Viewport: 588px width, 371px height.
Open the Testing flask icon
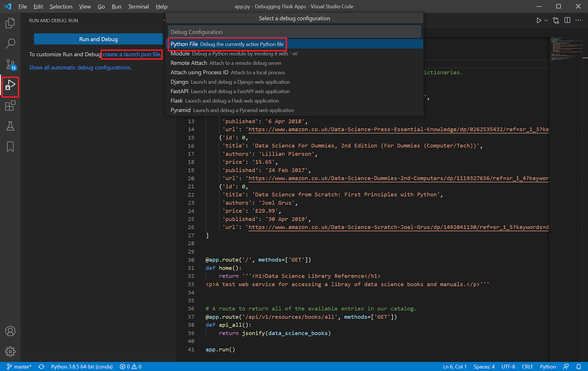[x=10, y=126]
